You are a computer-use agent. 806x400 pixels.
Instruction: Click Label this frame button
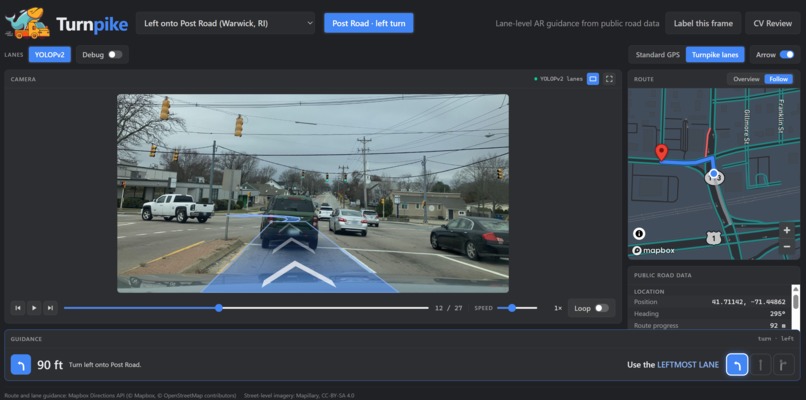(x=703, y=23)
